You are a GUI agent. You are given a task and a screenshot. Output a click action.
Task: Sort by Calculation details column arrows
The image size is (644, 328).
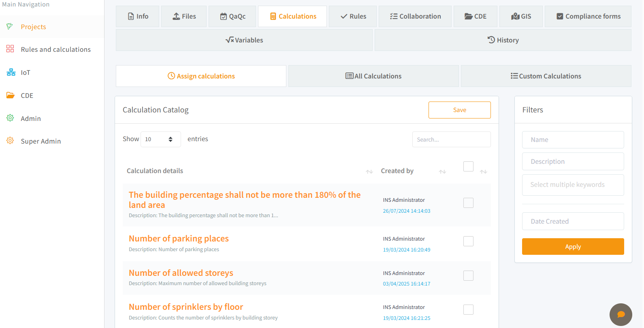(x=369, y=171)
